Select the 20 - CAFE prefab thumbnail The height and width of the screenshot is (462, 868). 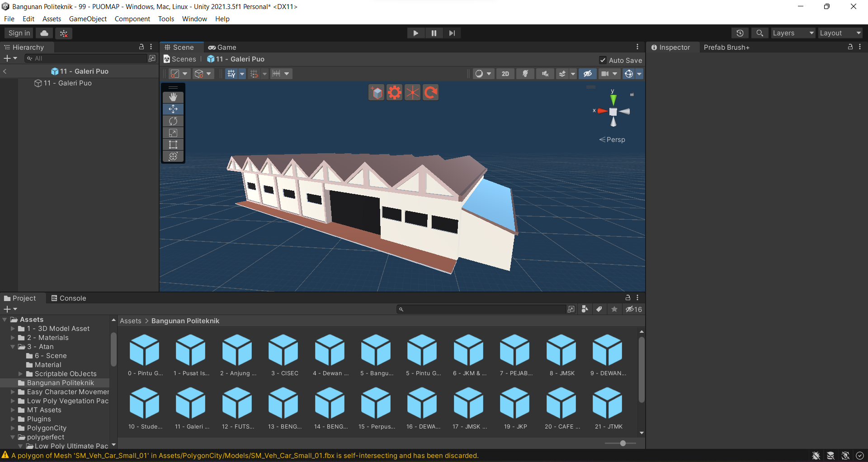pos(561,403)
